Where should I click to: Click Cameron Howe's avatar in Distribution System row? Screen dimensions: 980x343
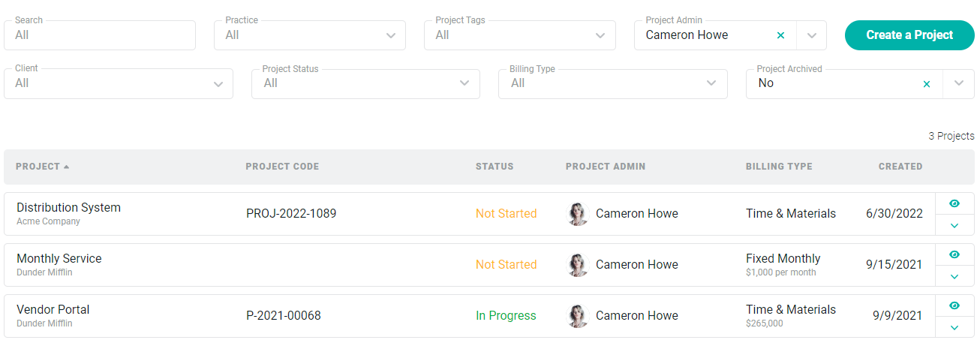(x=578, y=214)
